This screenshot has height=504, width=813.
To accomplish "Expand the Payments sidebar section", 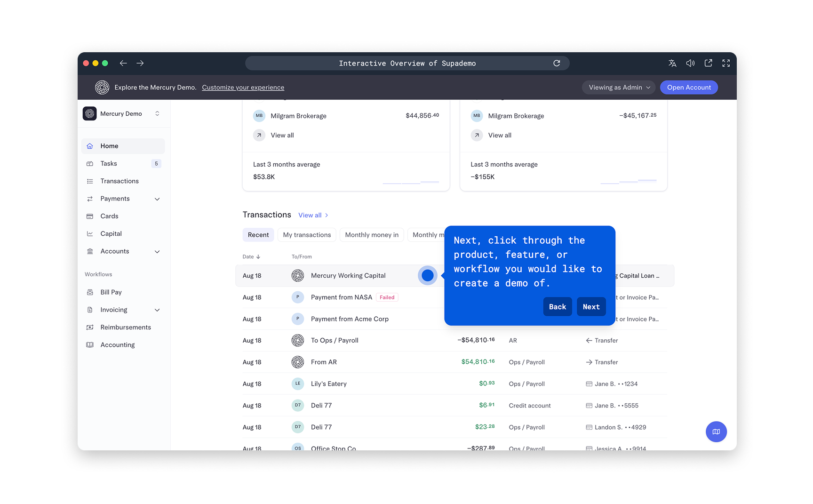I will pyautogui.click(x=157, y=199).
